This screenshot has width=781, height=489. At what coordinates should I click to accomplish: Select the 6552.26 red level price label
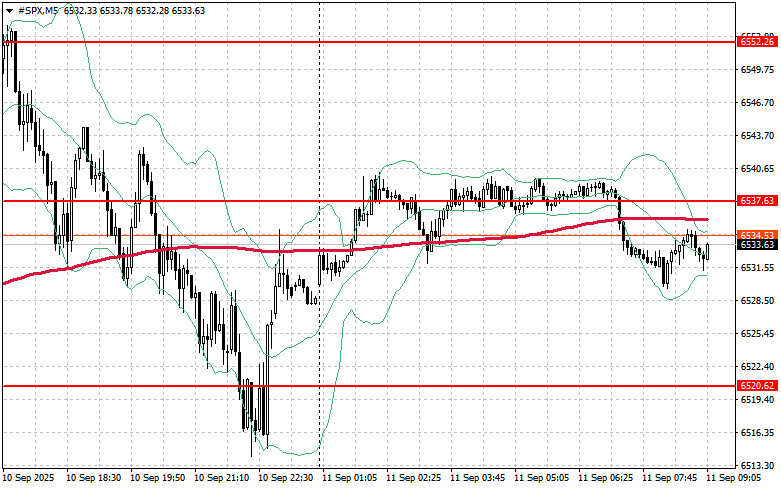click(757, 42)
